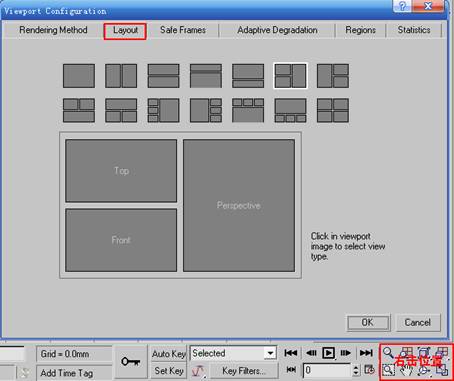Toggle the Auto Key button

pos(169,354)
